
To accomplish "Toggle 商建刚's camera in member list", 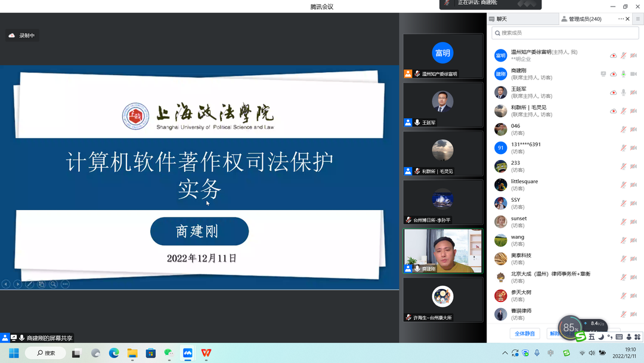I will click(633, 74).
